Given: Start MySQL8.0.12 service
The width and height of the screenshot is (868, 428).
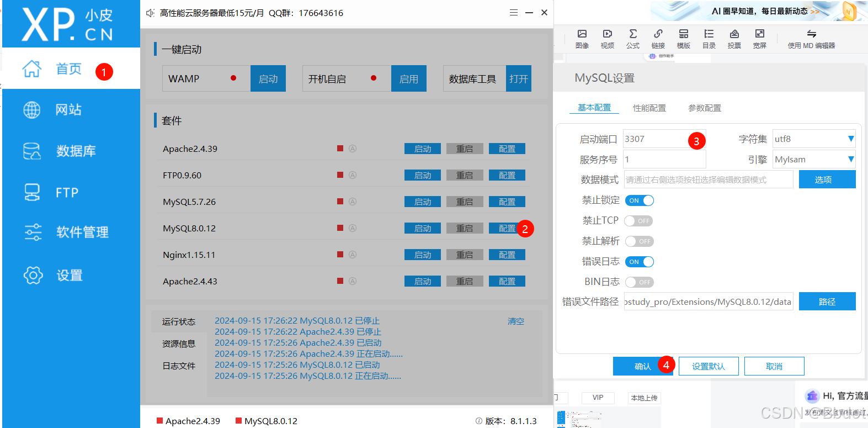Looking at the screenshot, I should click(x=423, y=228).
